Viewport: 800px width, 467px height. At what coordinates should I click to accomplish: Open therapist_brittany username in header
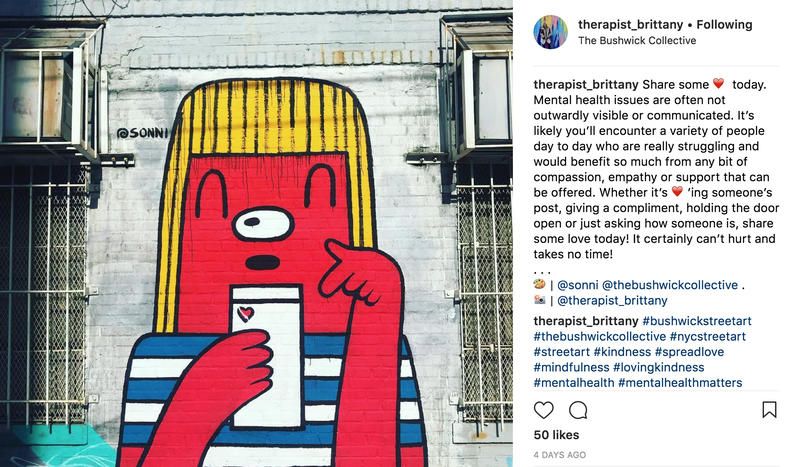click(630, 24)
